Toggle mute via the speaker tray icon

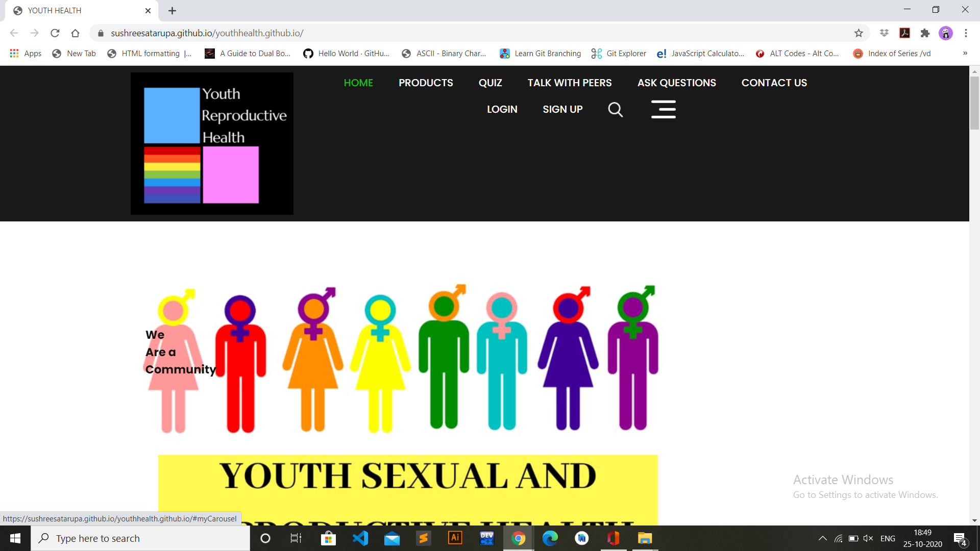[868, 538]
